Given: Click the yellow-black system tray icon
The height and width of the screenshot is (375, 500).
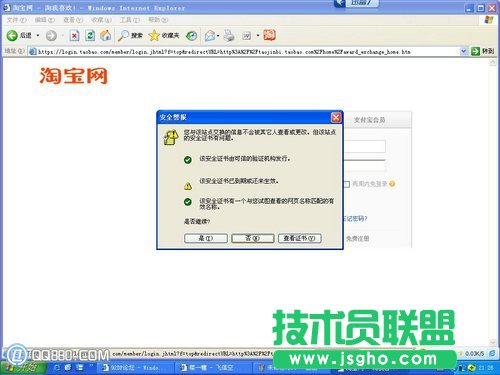Looking at the screenshot, I should [471, 368].
